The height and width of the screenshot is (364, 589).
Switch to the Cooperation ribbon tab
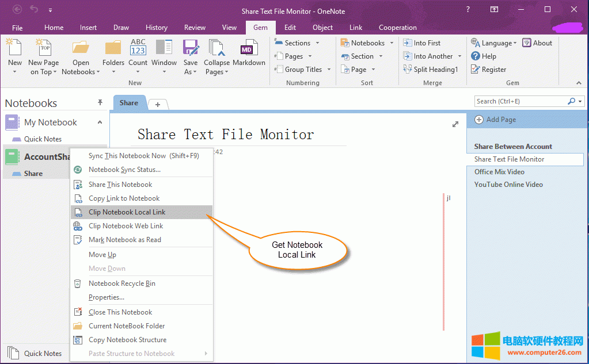pyautogui.click(x=397, y=28)
